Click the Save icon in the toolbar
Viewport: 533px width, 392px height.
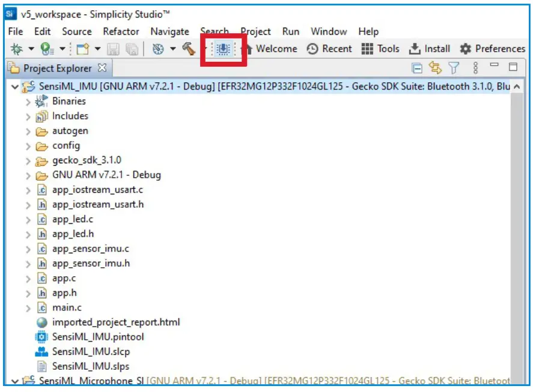click(x=113, y=49)
